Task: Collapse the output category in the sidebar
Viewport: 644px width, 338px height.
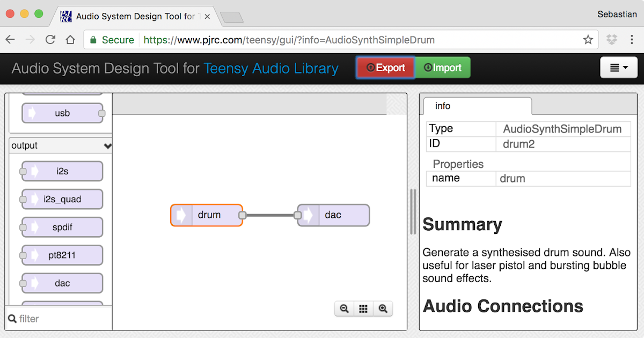Action: [x=108, y=145]
